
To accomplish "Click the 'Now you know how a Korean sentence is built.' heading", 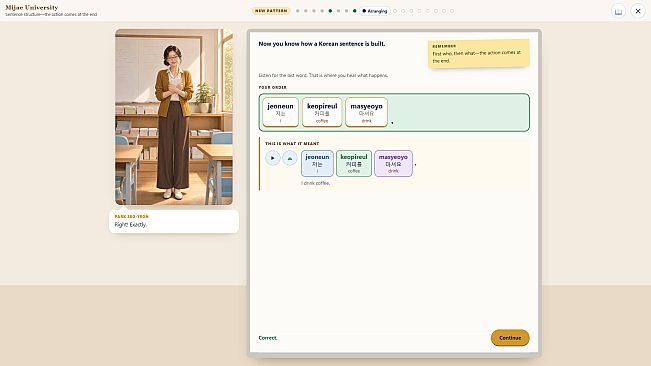I will click(321, 44).
